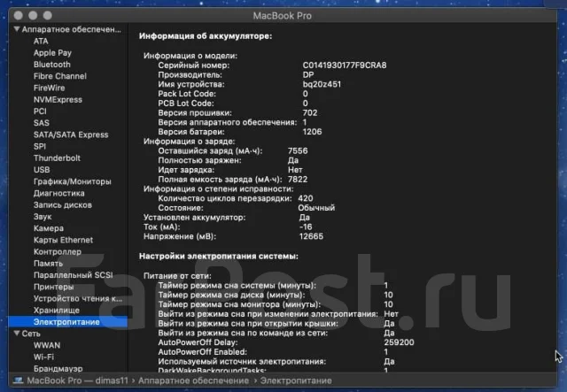Select the PCI entry
Image resolution: width=567 pixels, height=392 pixels.
40,111
